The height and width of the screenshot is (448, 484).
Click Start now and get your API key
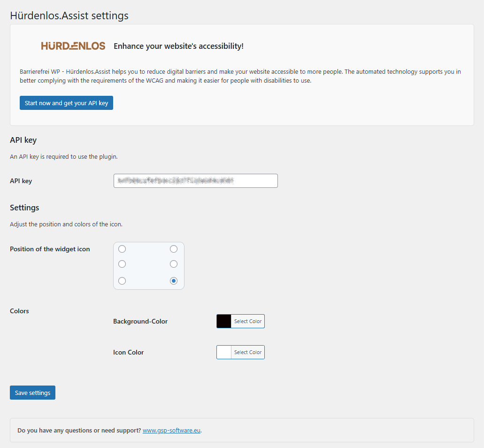click(x=66, y=102)
